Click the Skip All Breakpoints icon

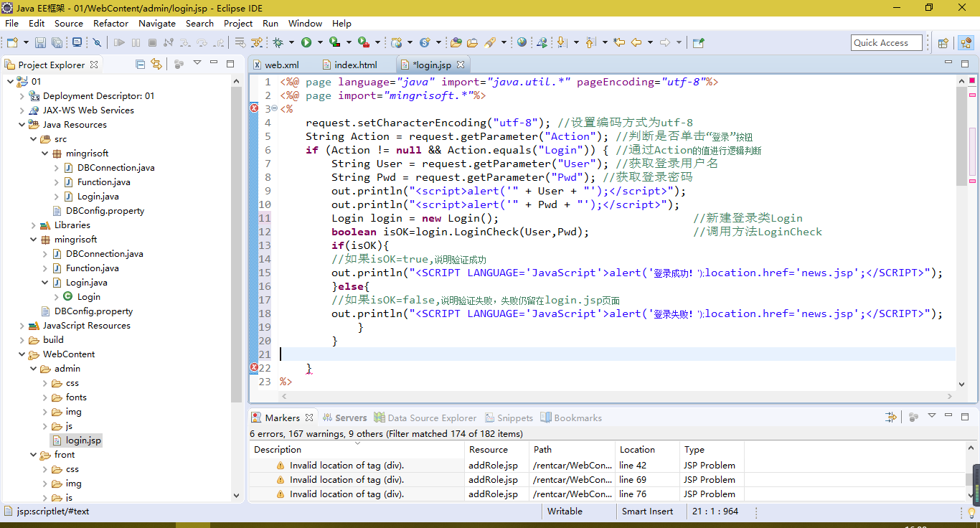point(97,42)
